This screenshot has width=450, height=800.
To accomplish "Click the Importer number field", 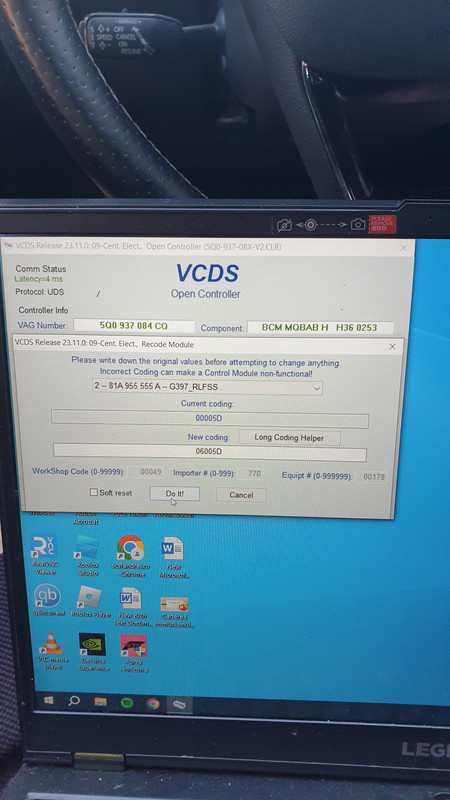I will coord(251,473).
